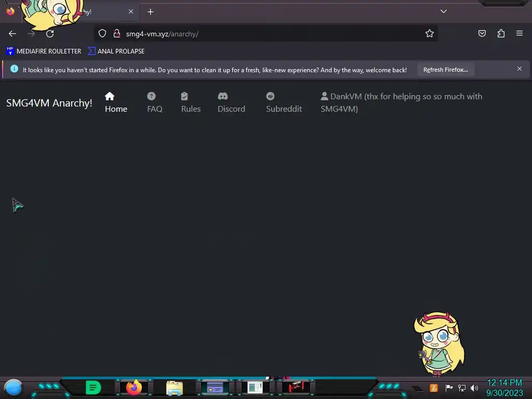Screen dimensions: 532x399
Task: Click the info icon in notification bar
Action: (x=14, y=69)
